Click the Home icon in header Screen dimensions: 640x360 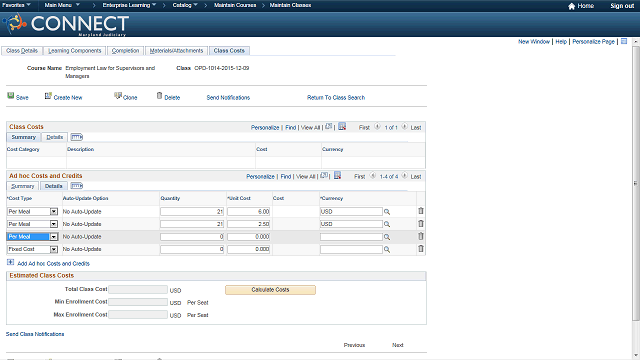(571, 6)
